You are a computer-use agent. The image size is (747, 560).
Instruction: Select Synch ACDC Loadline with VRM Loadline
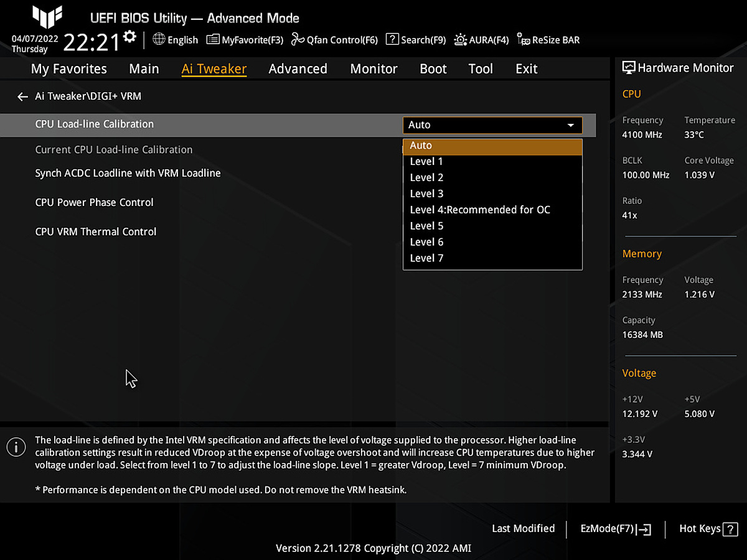click(x=128, y=174)
